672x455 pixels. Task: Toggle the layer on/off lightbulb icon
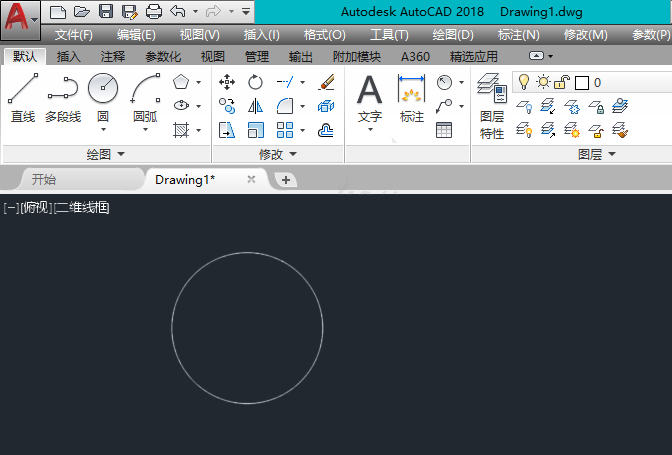523,82
